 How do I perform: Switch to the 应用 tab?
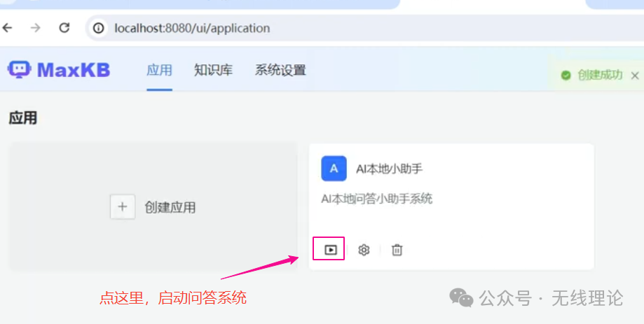[159, 70]
